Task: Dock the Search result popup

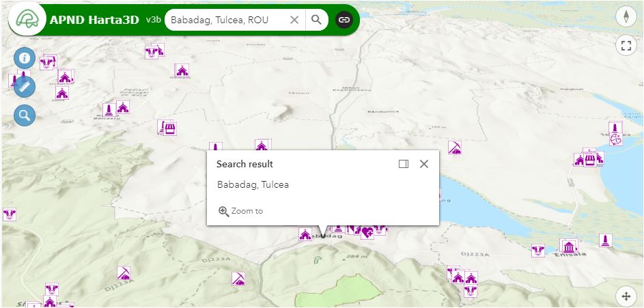Action: [x=404, y=165]
